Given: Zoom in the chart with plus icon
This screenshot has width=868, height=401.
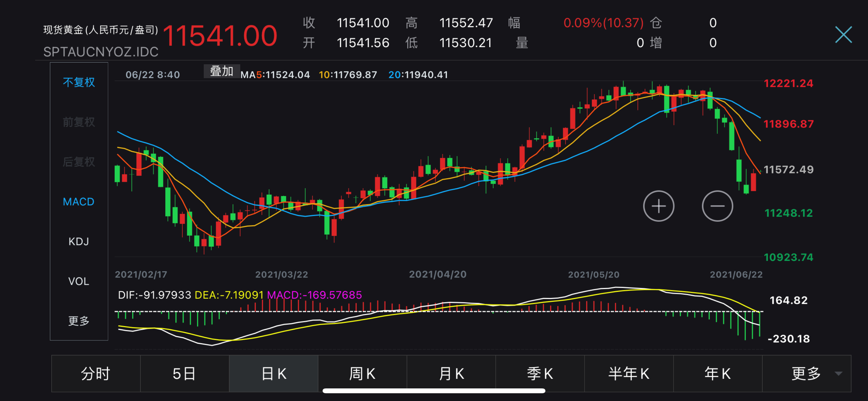Looking at the screenshot, I should [658, 206].
